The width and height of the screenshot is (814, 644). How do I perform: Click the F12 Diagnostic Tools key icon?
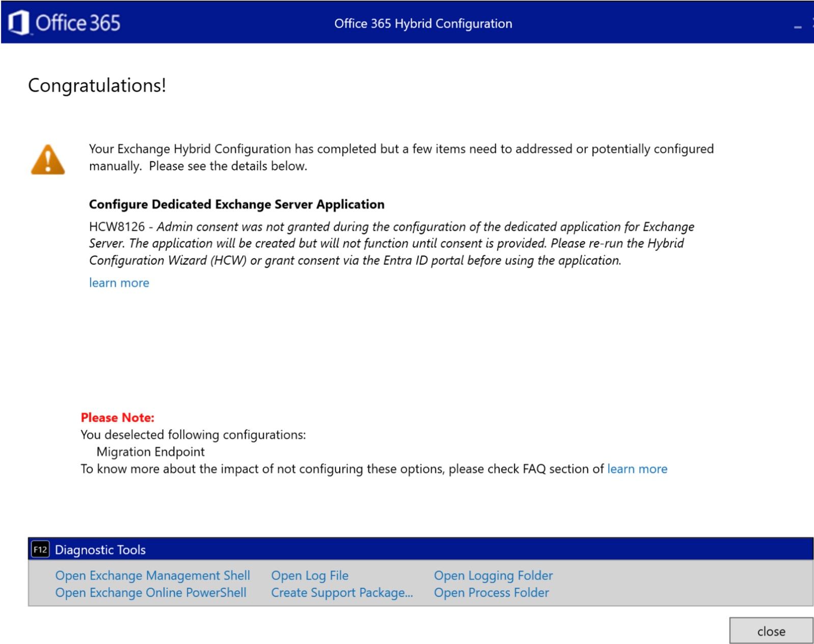(x=40, y=549)
